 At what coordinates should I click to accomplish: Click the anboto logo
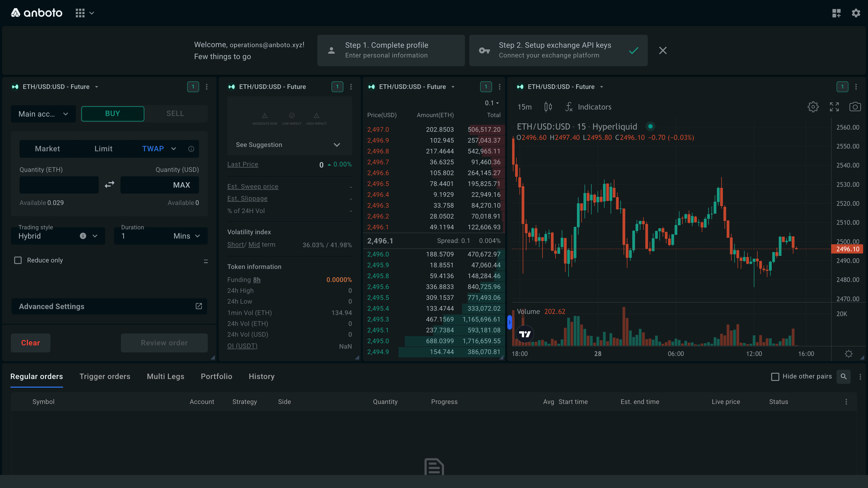coord(37,13)
